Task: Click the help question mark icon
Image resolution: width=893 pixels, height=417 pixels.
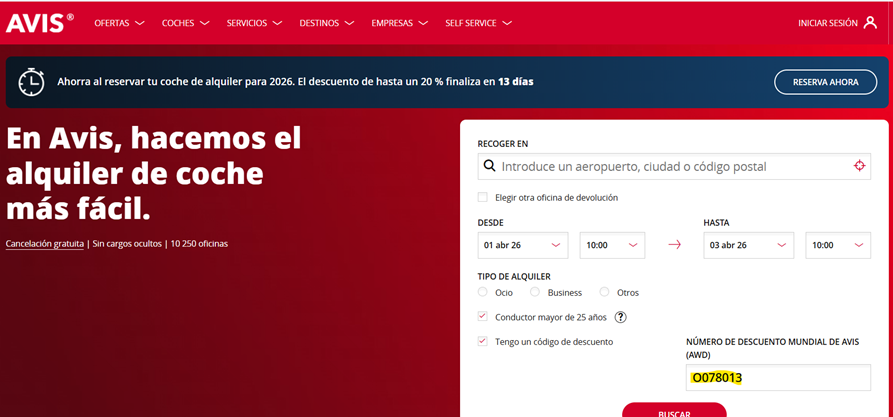Action: (x=621, y=317)
